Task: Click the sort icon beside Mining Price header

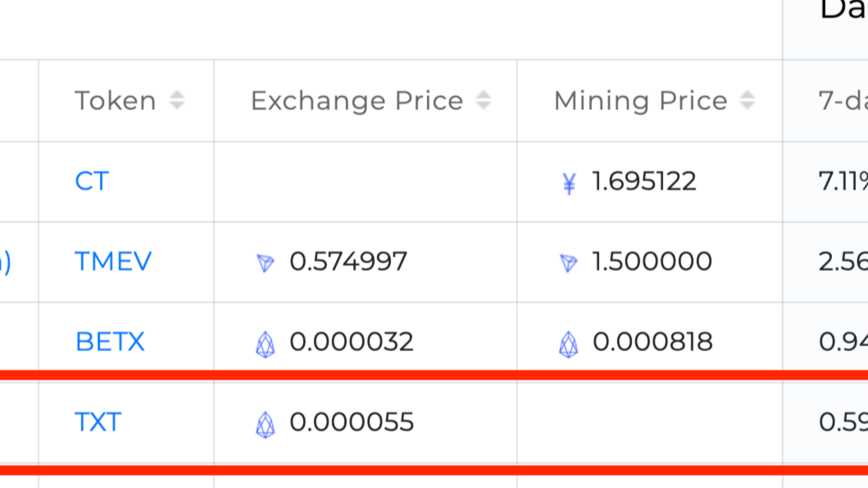Action: tap(745, 100)
